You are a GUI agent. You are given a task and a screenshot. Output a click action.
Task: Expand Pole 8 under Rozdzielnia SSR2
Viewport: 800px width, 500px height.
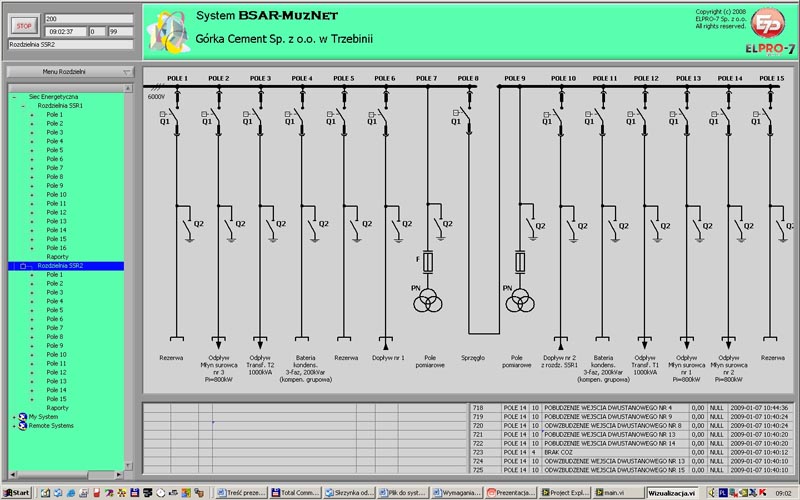(32, 337)
